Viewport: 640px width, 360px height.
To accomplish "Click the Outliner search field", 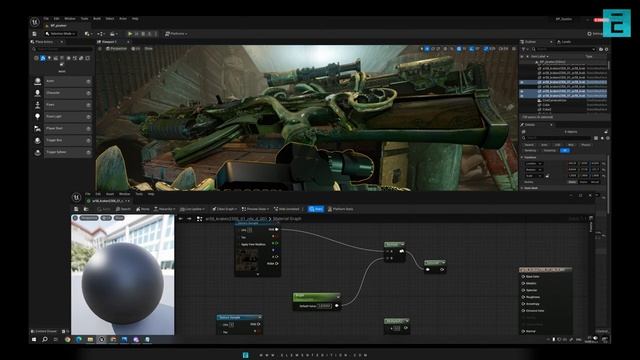I will point(565,49).
